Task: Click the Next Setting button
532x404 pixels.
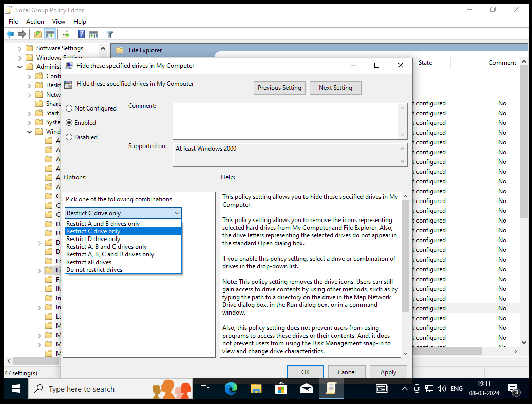Action: coord(335,88)
